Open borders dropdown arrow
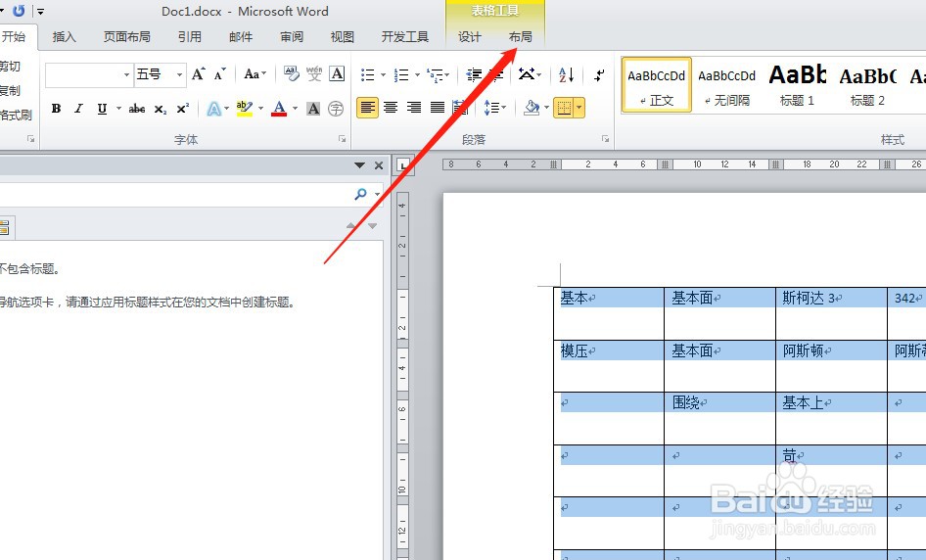The image size is (926, 560). click(x=579, y=108)
